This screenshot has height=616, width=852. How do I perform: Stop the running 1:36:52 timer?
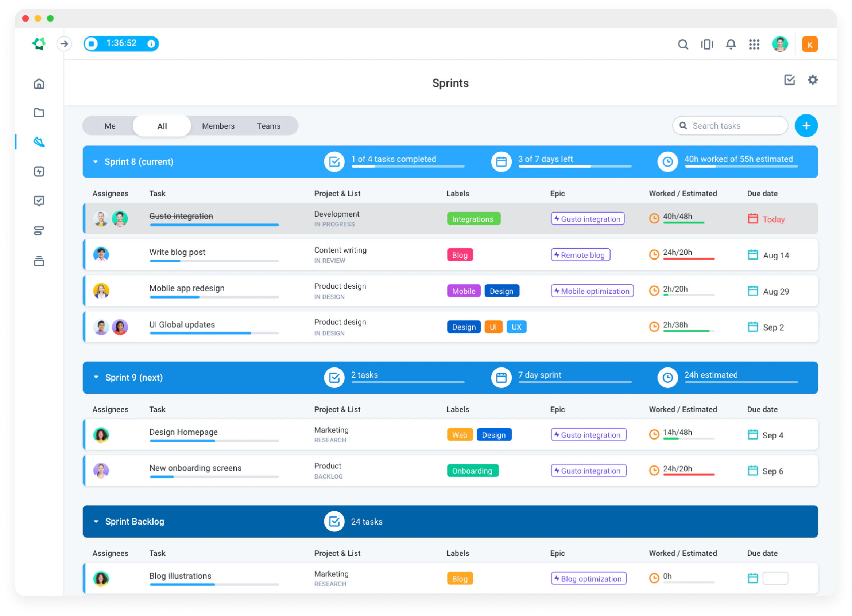[91, 43]
